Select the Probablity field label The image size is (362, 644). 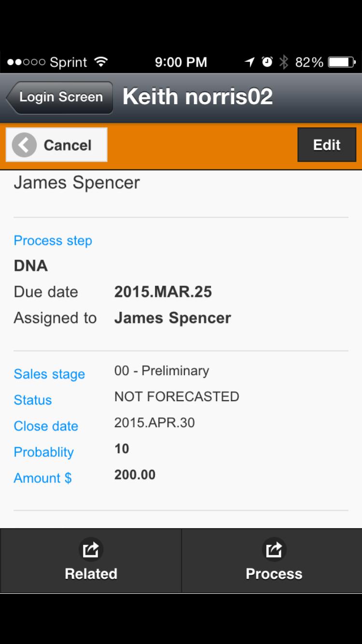[44, 452]
